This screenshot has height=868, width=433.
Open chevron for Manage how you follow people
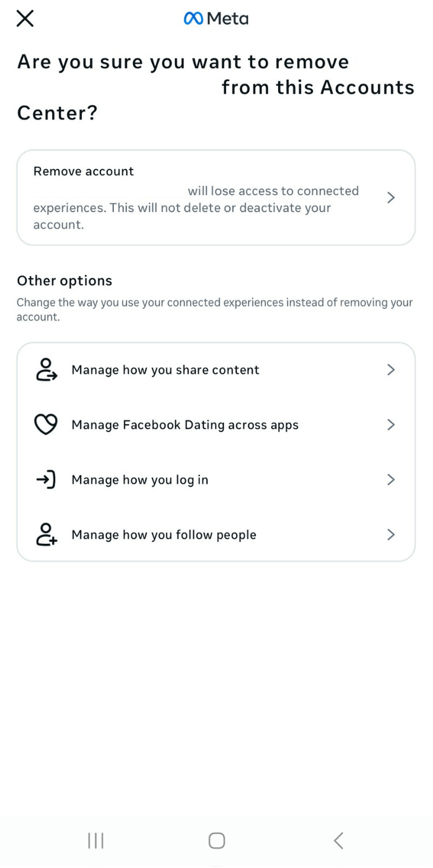390,534
